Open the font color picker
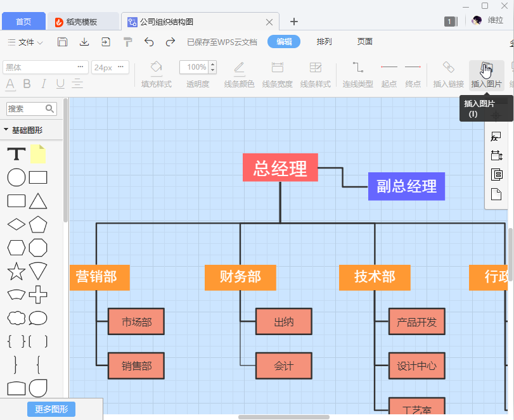The width and height of the screenshot is (514, 420). pos(10,84)
